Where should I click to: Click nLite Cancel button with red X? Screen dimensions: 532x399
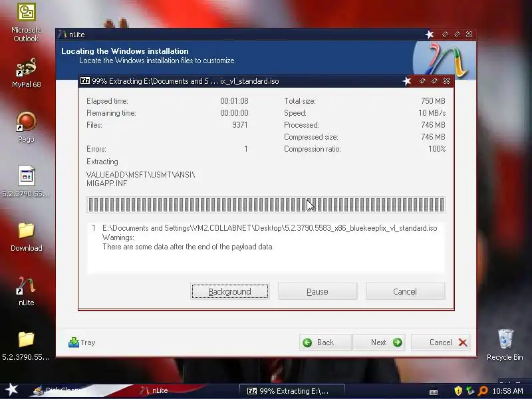pos(440,342)
